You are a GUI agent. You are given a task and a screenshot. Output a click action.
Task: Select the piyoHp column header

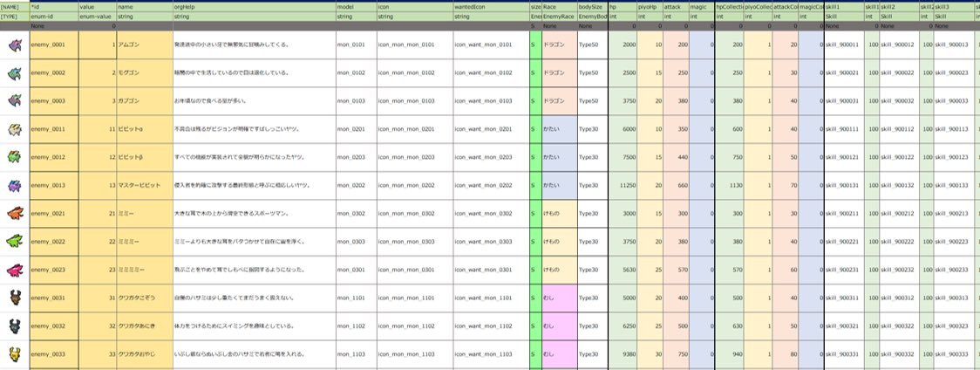pos(650,6)
